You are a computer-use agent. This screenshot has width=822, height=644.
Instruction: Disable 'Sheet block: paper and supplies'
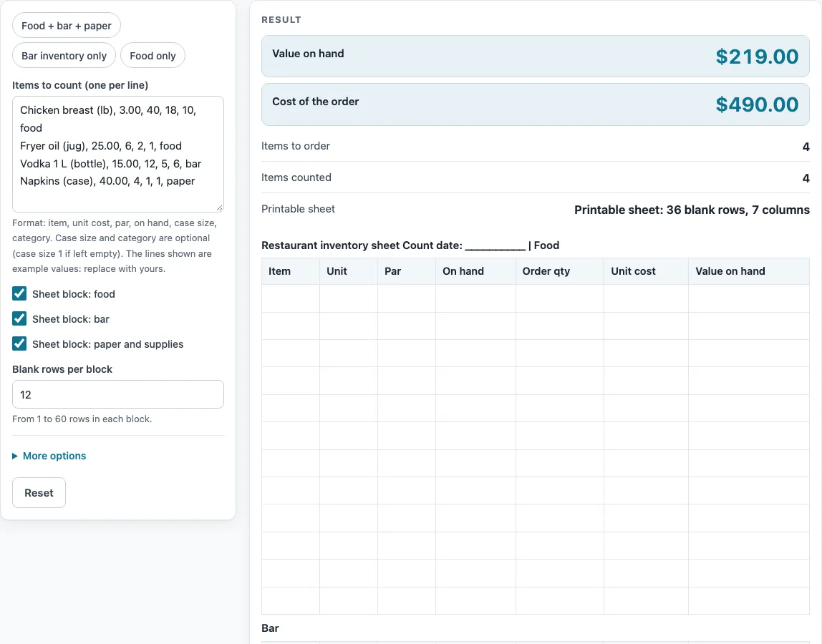(x=19, y=343)
